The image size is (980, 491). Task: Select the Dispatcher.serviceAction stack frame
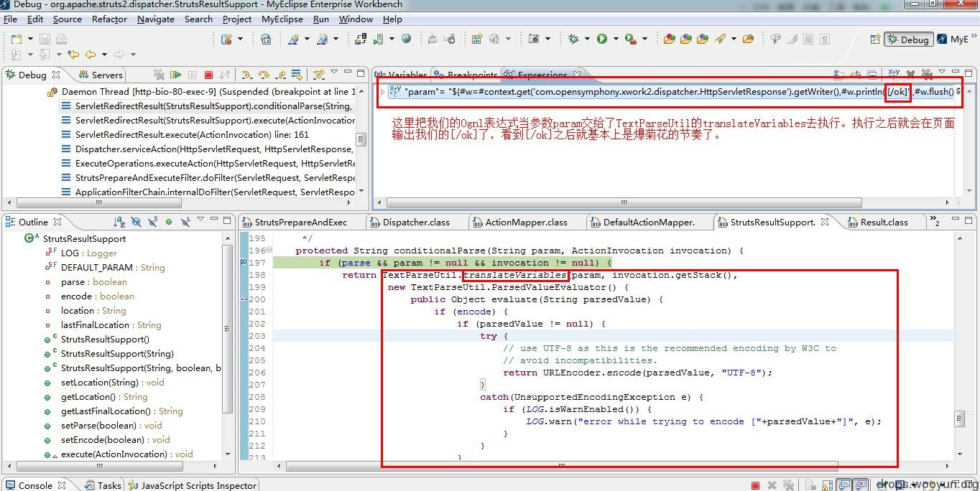pos(213,149)
